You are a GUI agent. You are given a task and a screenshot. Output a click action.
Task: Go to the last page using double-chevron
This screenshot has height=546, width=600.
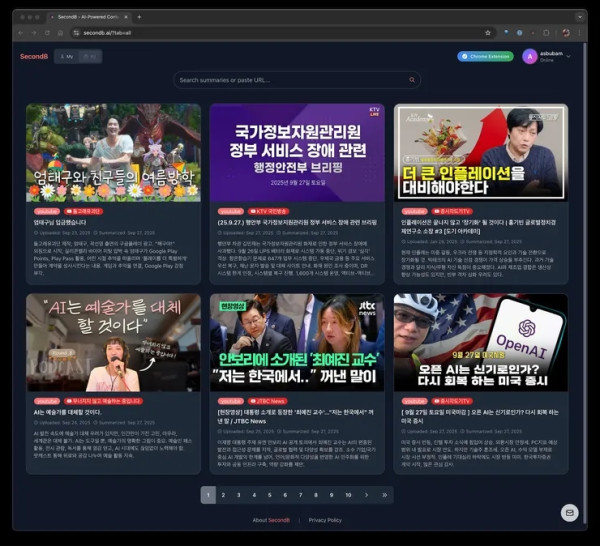pyautogui.click(x=386, y=495)
